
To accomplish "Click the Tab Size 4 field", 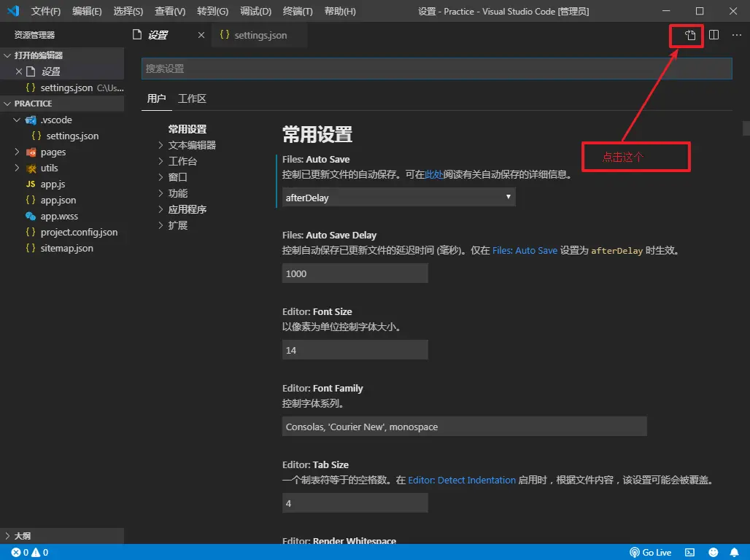I will click(355, 503).
